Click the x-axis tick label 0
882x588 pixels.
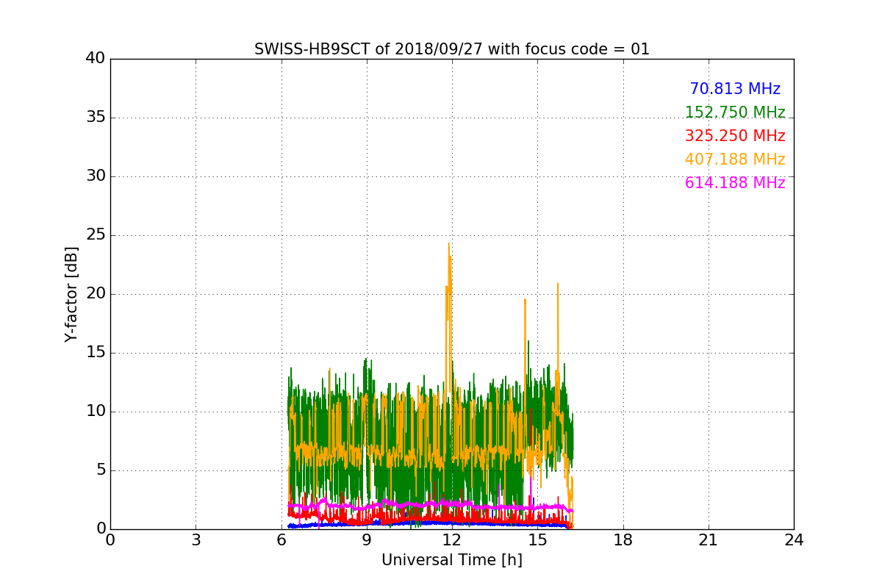point(110,540)
